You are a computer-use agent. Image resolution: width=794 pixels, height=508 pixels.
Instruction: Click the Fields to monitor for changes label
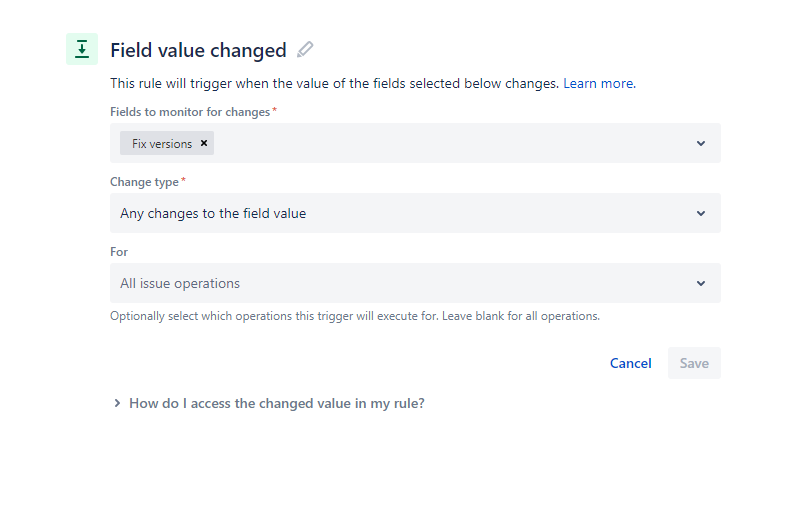click(190, 112)
